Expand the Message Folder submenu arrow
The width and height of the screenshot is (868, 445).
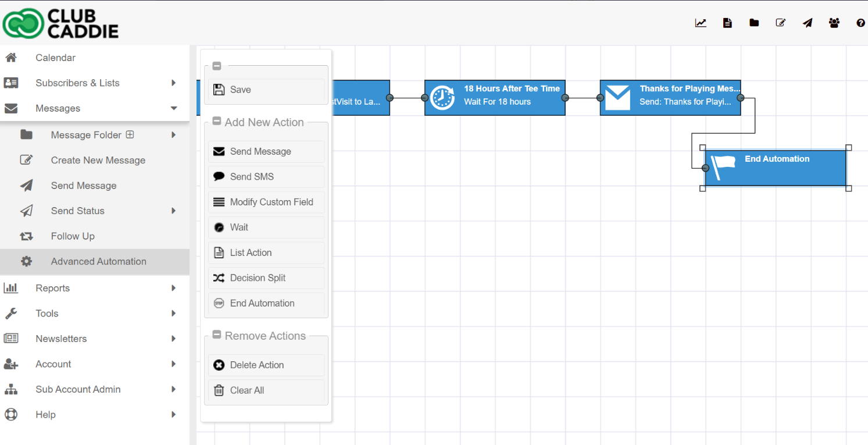coord(173,135)
